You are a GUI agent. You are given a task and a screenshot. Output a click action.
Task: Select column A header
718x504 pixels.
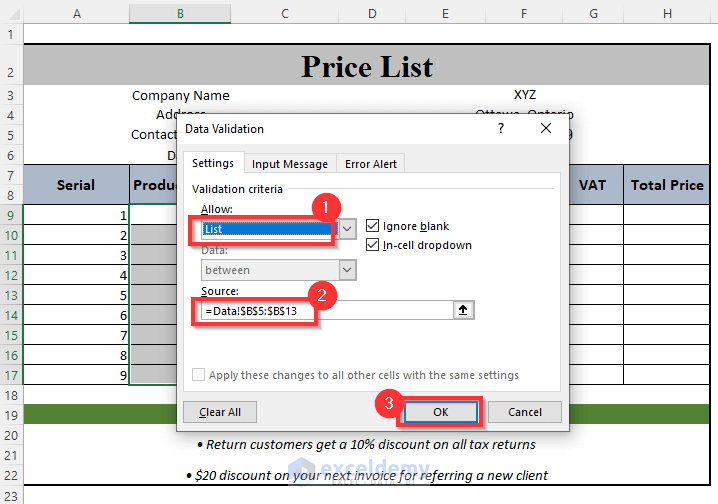pyautogui.click(x=76, y=14)
